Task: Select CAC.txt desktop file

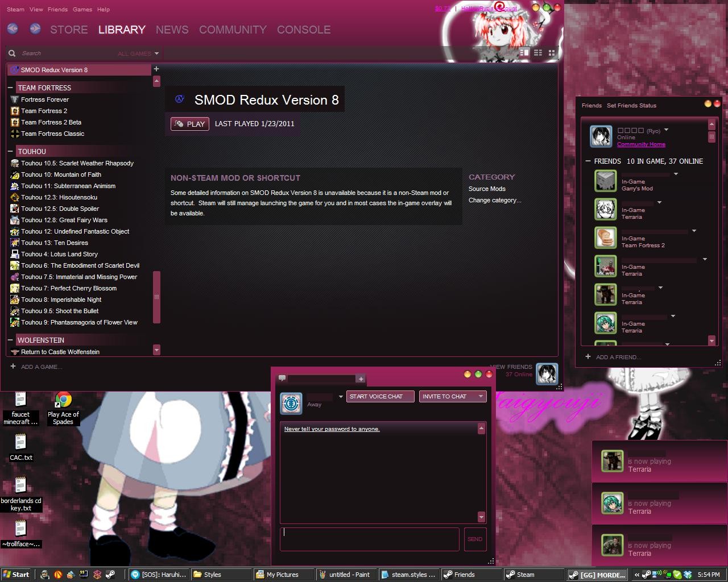Action: (x=21, y=447)
